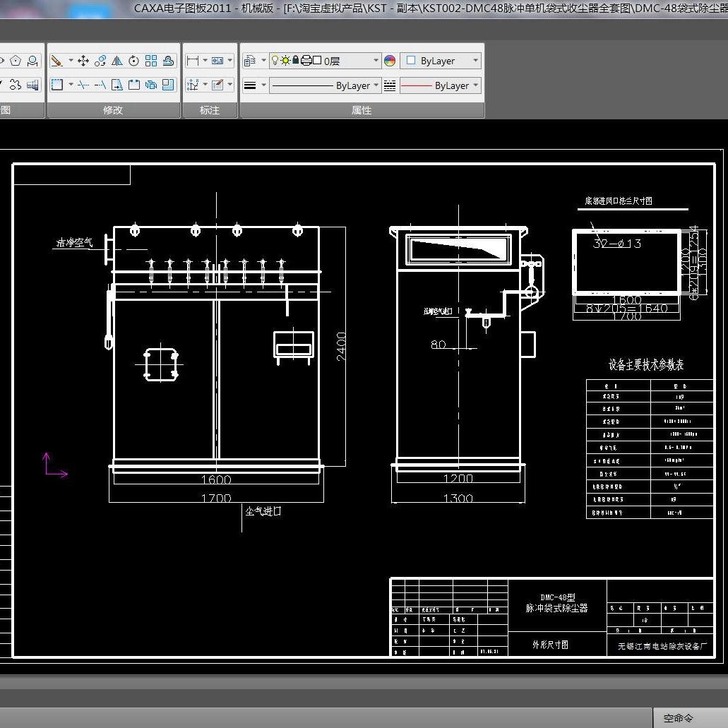This screenshot has width=728, height=728.
Task: Click the 32-ø13 hole annotation
Action: (x=617, y=244)
